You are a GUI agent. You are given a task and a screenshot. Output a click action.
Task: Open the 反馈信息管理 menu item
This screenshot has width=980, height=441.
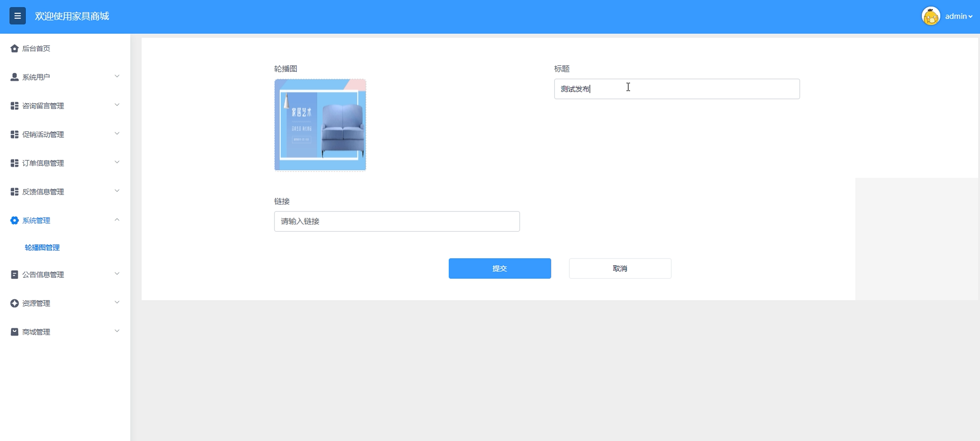43,192
